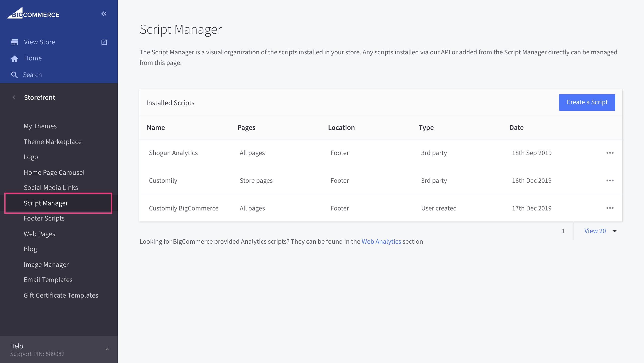644x363 pixels.
Task: Follow the Web Analytics link
Action: [381, 241]
